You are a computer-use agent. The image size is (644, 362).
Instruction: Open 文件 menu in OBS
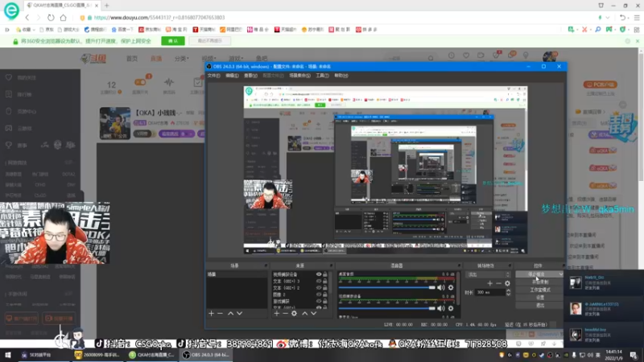pos(213,76)
